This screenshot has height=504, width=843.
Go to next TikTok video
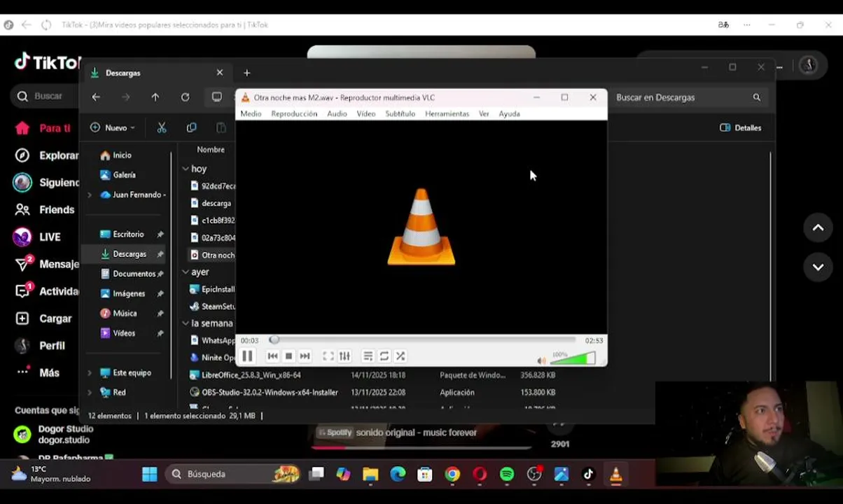point(818,267)
